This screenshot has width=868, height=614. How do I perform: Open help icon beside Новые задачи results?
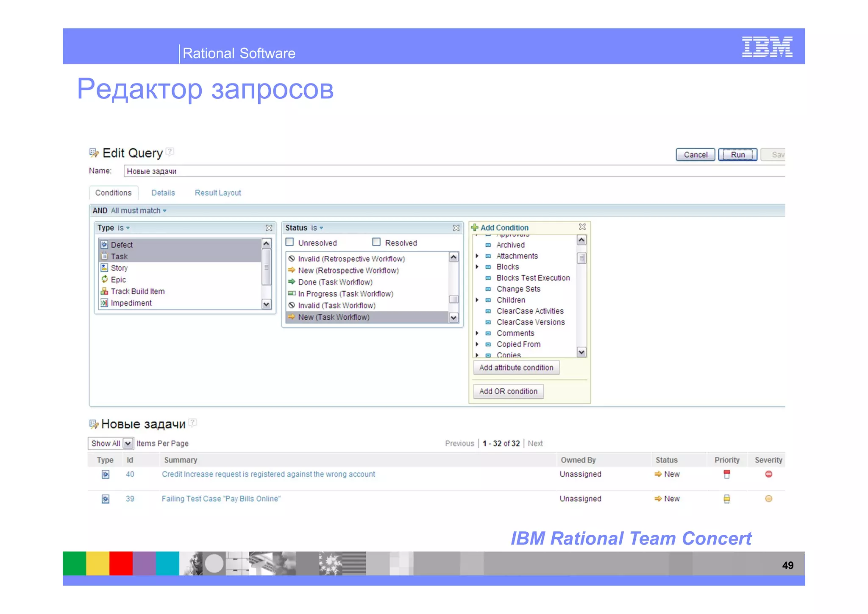pos(192,422)
